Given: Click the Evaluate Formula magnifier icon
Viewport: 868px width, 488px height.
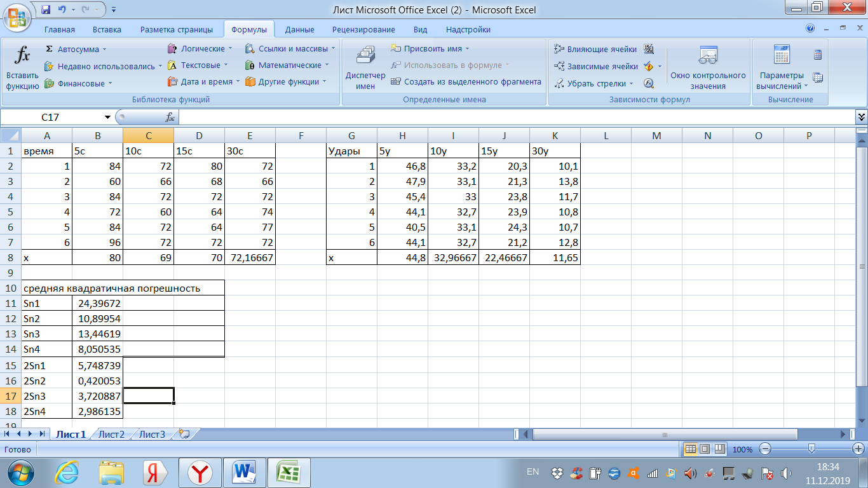Looking at the screenshot, I should pos(649,83).
